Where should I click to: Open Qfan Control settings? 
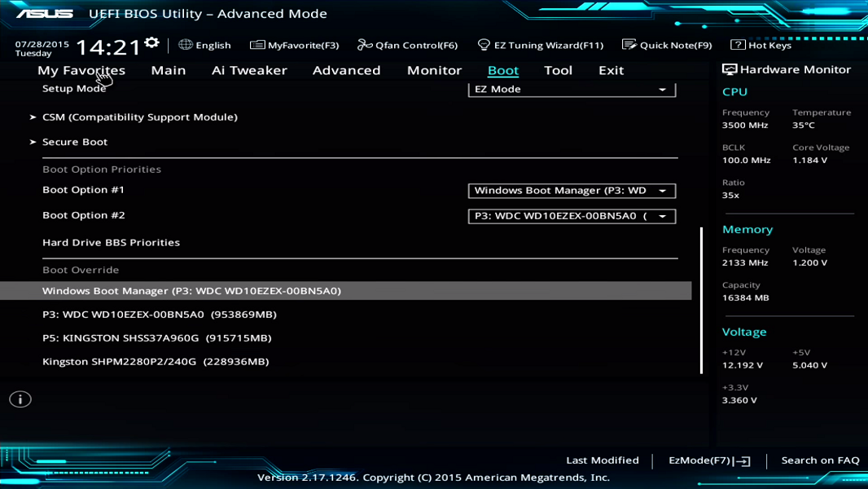pos(410,45)
